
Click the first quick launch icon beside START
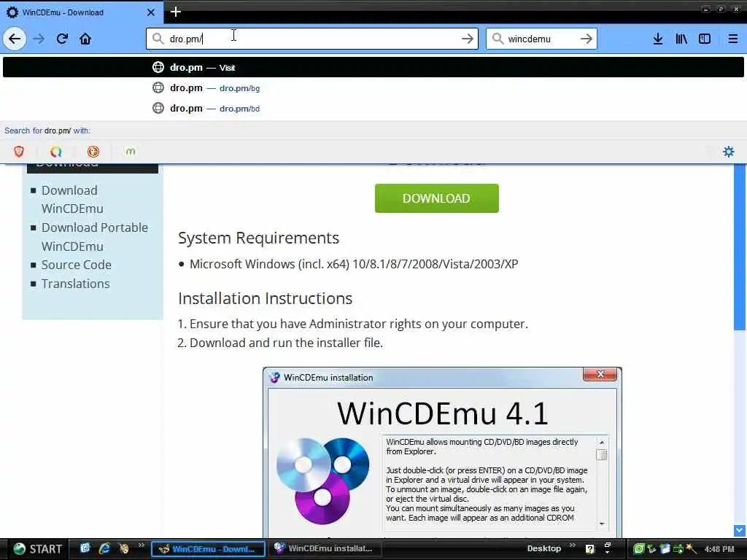tap(85, 548)
